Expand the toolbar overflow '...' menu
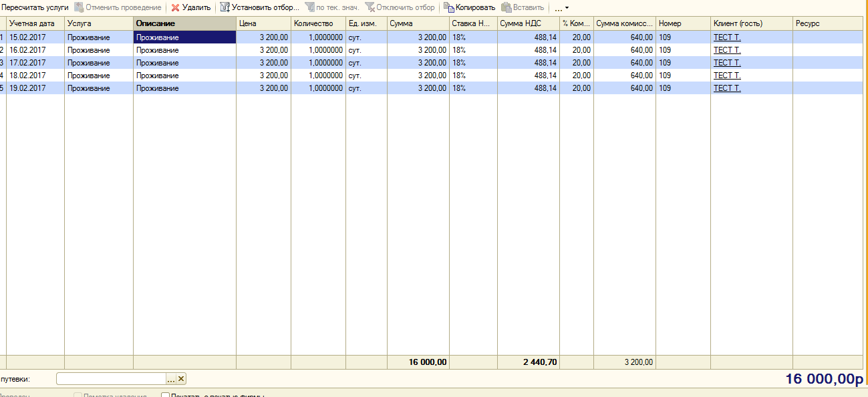 (x=561, y=8)
